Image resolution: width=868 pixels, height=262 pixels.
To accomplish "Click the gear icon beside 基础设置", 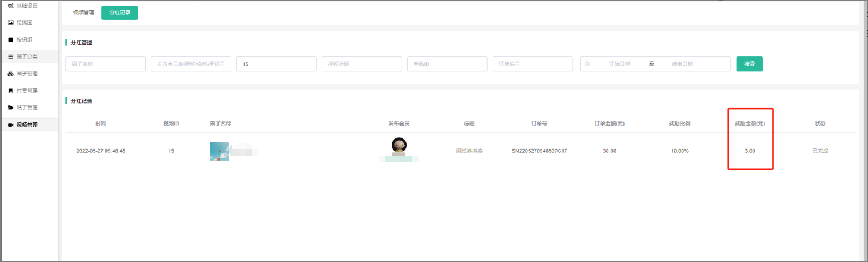I will coord(11,6).
